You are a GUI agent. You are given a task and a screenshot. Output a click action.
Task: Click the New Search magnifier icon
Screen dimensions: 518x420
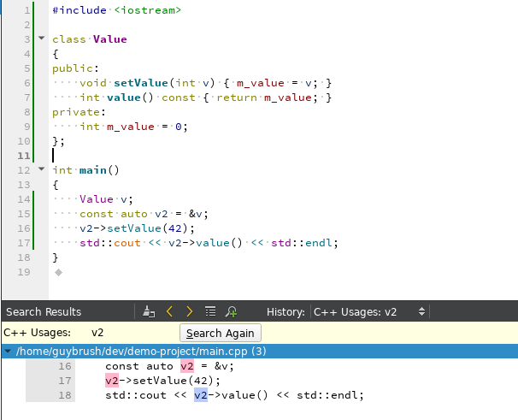(231, 312)
